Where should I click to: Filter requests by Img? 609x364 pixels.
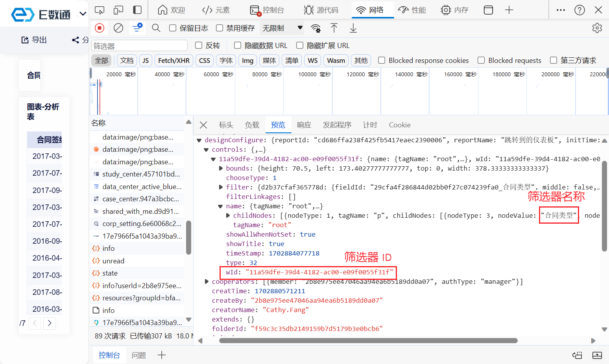pos(247,60)
